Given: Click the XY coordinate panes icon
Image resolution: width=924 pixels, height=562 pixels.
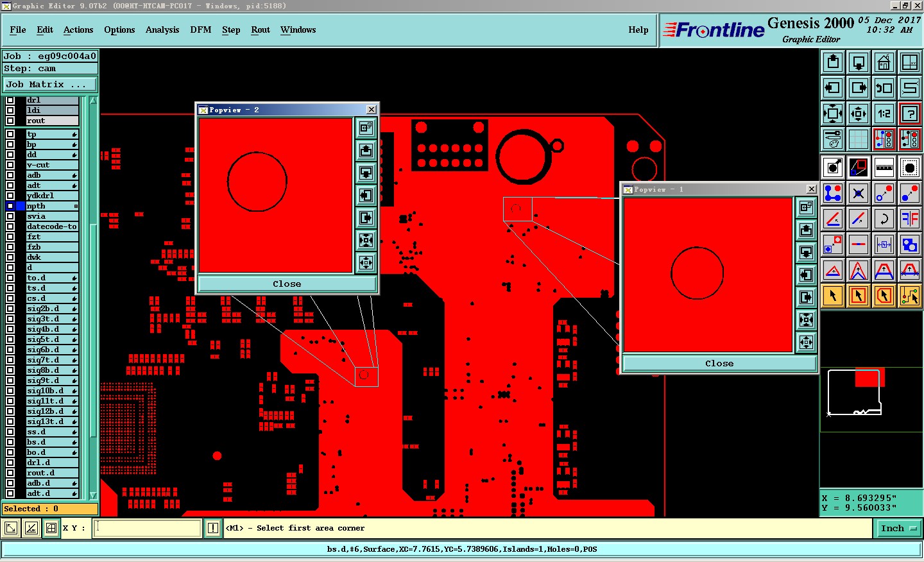Looking at the screenshot, I should coord(910,62).
